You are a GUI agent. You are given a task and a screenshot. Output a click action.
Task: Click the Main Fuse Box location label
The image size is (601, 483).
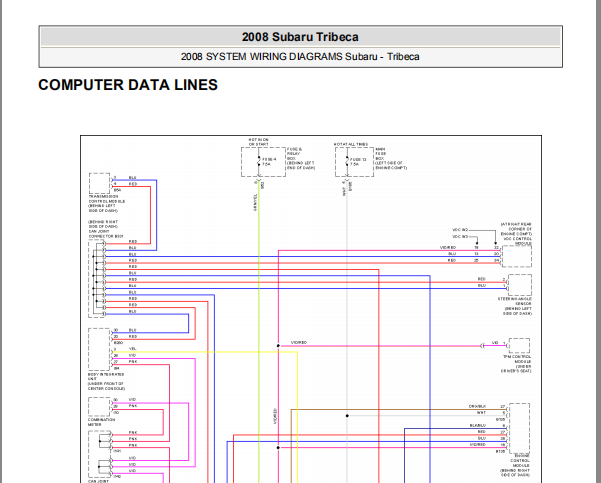click(391, 159)
